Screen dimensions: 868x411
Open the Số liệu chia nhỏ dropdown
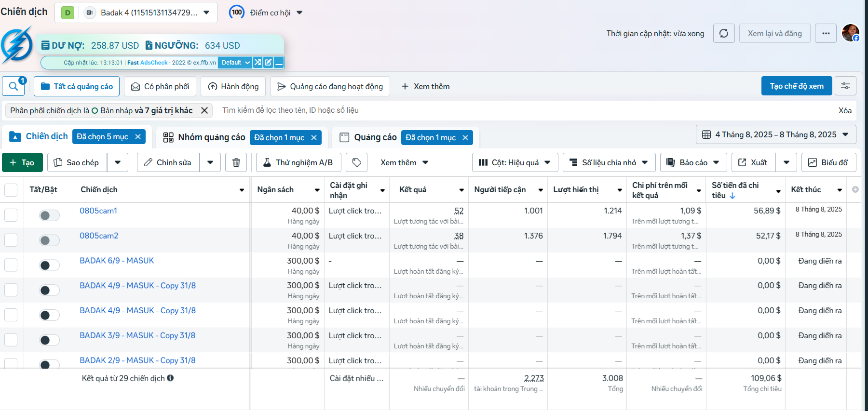pos(609,162)
